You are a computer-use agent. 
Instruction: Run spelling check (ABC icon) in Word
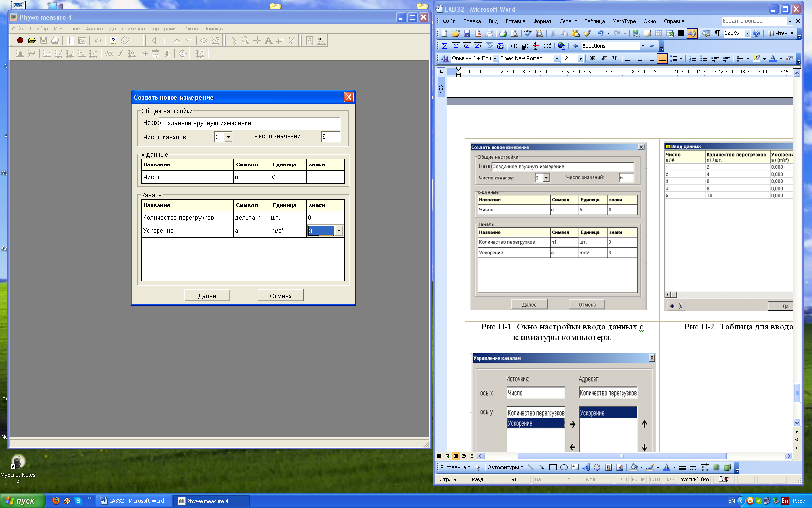click(x=528, y=33)
